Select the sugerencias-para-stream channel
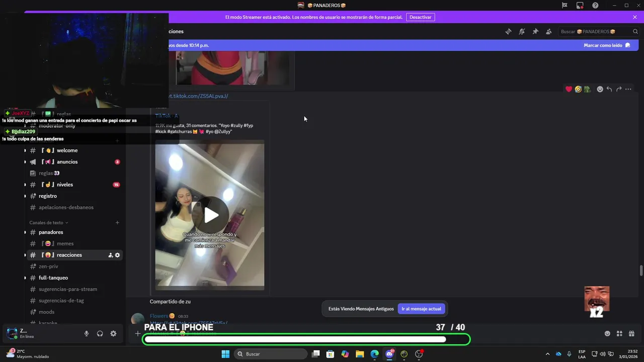 74,289
